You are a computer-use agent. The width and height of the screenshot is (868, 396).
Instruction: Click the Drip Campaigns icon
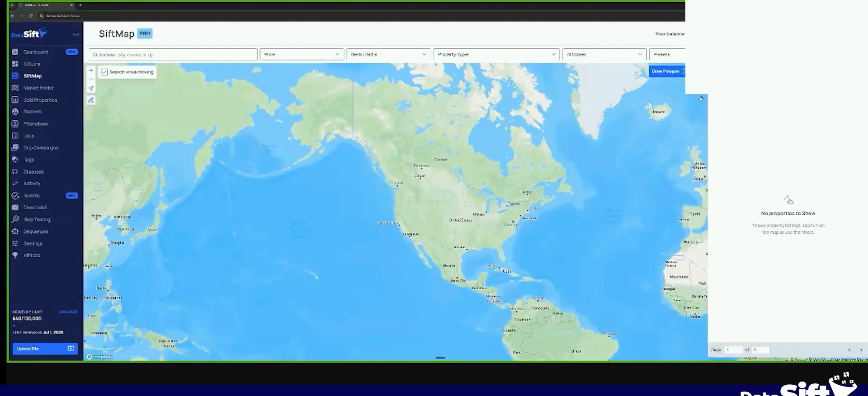pos(15,148)
